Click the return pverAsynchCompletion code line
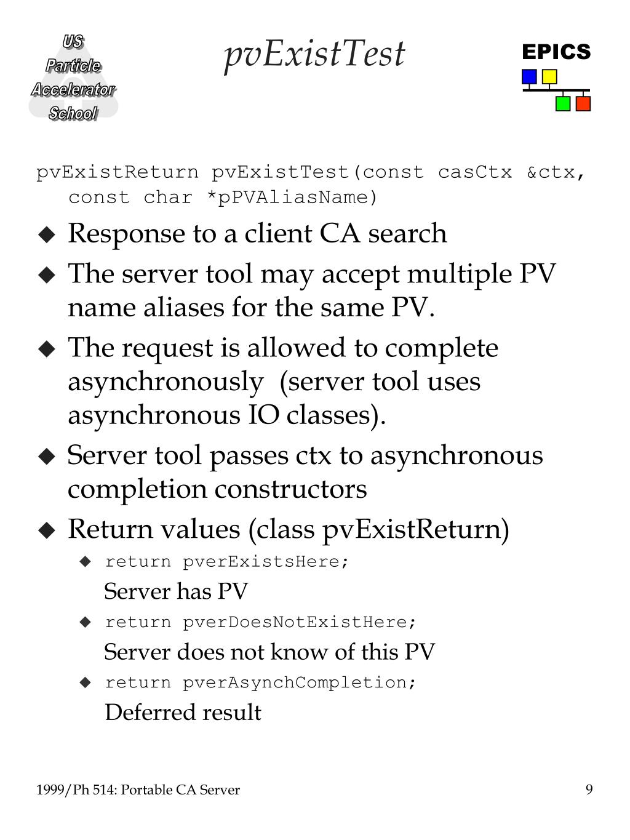 click(261, 682)
